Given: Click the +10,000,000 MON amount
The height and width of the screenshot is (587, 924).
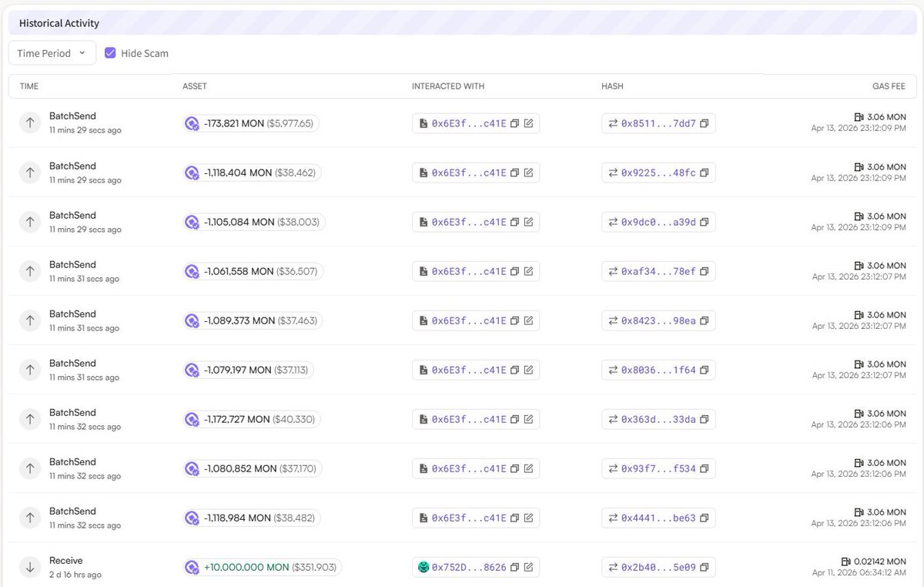Looking at the screenshot, I should pos(246,567).
